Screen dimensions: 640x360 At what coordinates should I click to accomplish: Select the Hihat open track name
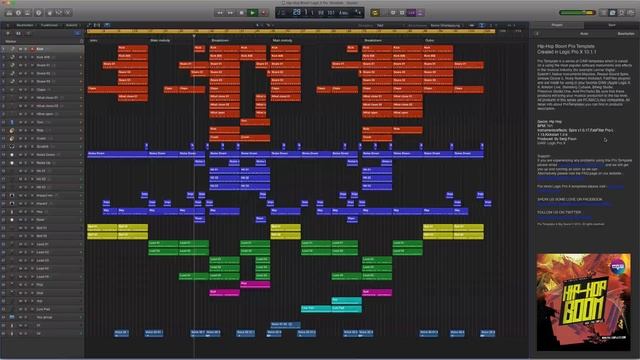tap(45, 114)
